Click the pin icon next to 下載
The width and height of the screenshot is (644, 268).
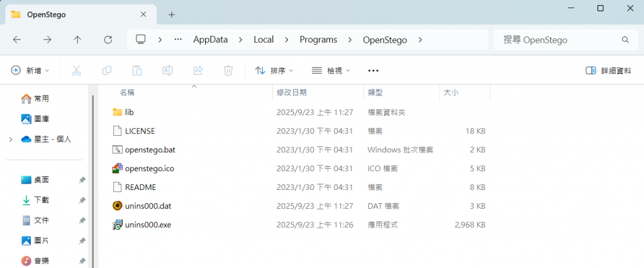click(x=82, y=200)
